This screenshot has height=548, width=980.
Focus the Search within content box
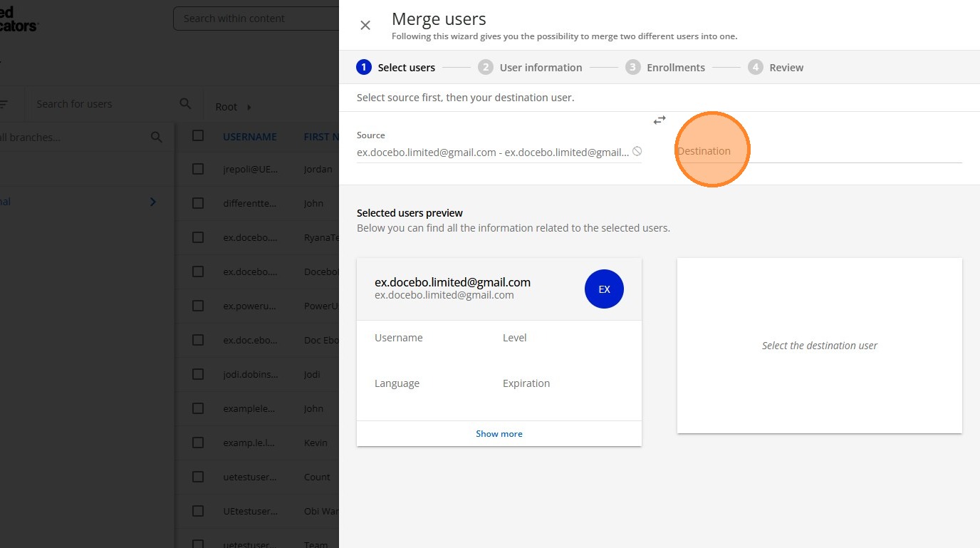[x=256, y=19]
